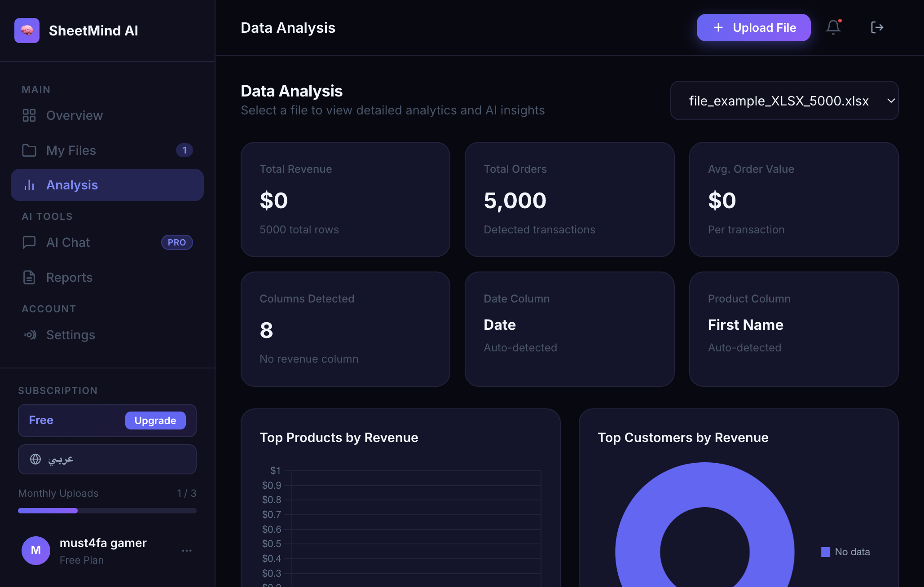Click "Top Customers by Revenue" title
The width and height of the screenshot is (924, 587).
click(683, 438)
